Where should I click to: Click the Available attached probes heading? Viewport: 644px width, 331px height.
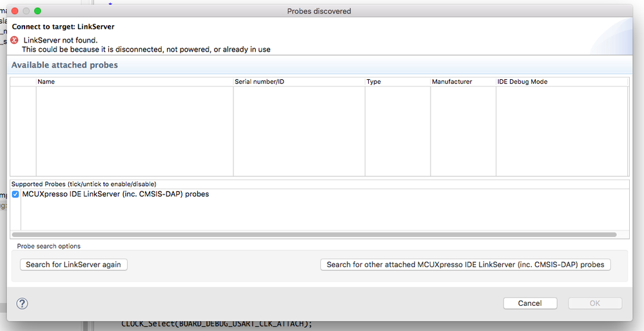[64, 65]
